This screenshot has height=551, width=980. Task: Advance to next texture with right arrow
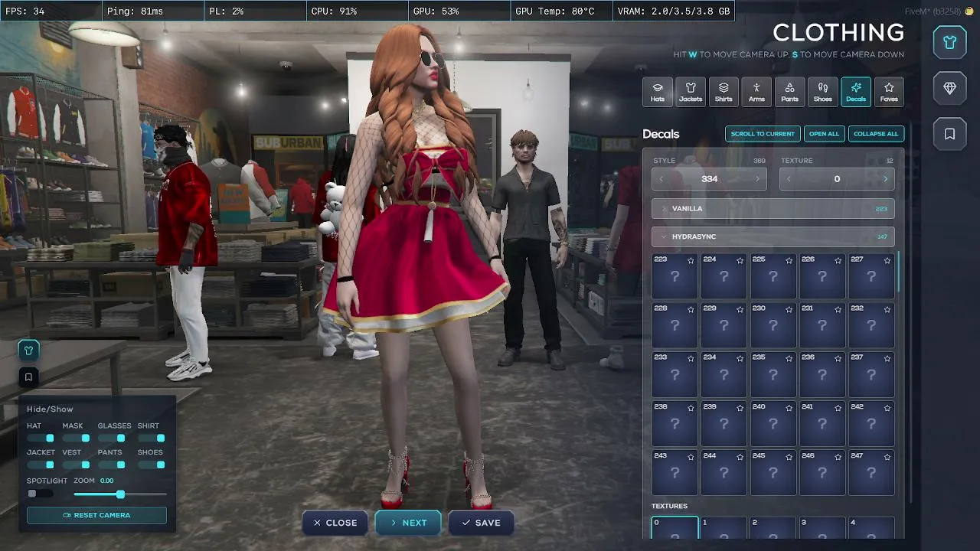pyautogui.click(x=885, y=179)
